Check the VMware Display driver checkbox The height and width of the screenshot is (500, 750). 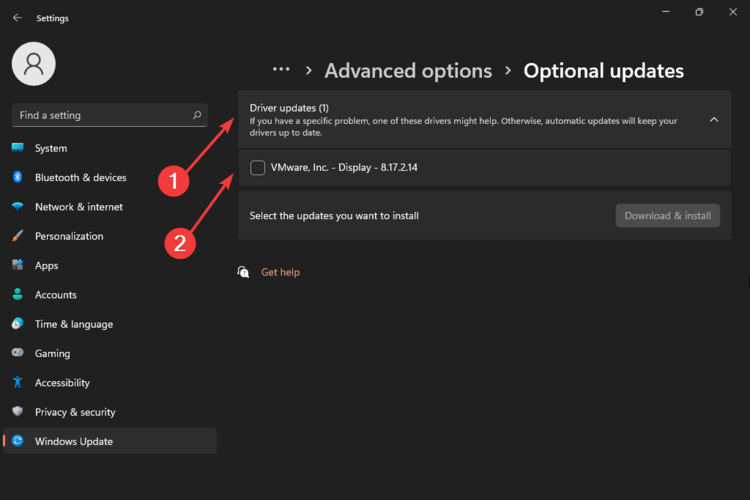pos(258,168)
